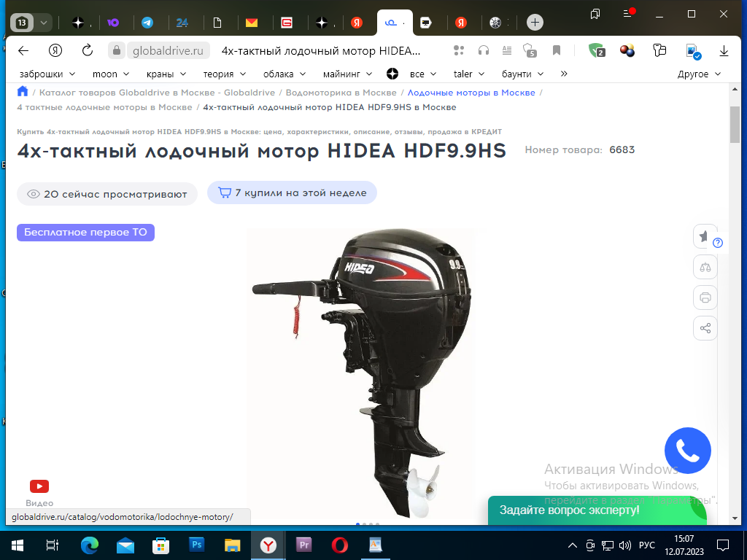
Task: Open the notification center icon in taskbar
Action: point(723,545)
